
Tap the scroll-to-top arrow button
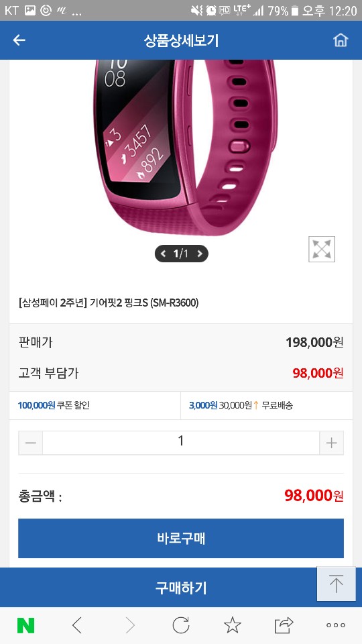coord(336,584)
